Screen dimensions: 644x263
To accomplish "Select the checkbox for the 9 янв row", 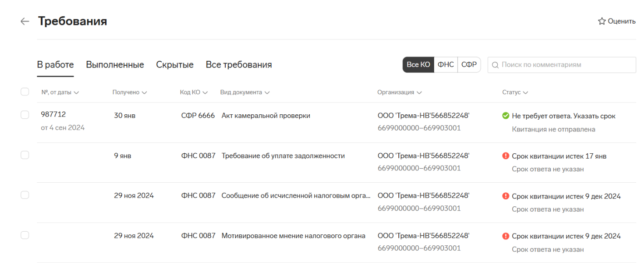I will click(25, 155).
